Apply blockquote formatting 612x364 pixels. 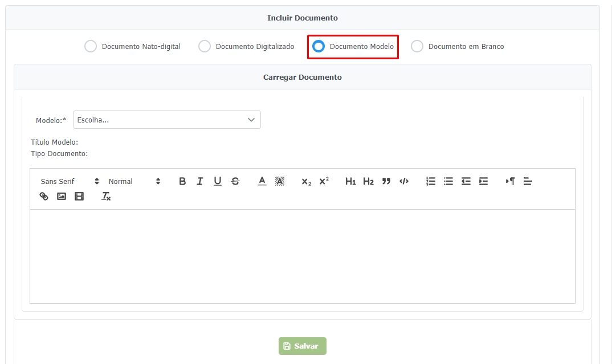[386, 181]
